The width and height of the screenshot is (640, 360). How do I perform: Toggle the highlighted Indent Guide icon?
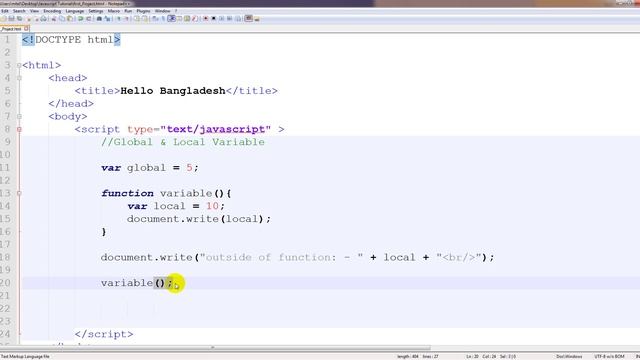click(172, 18)
